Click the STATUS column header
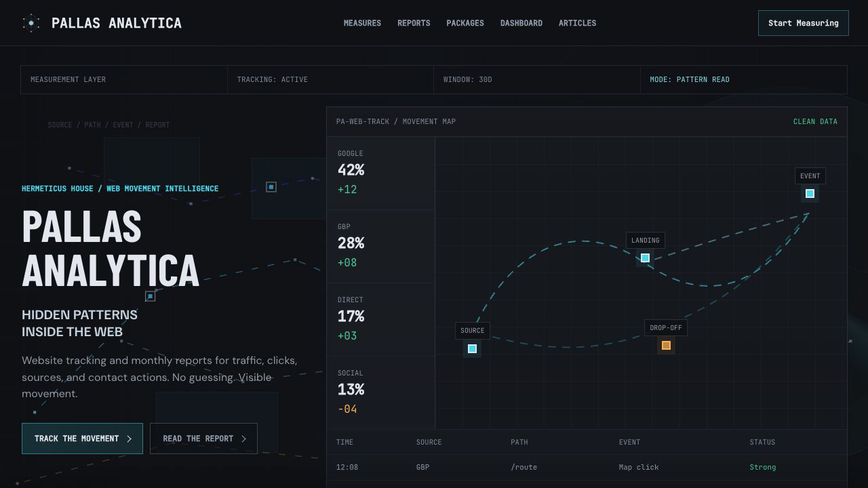The image size is (868, 488). click(x=762, y=442)
